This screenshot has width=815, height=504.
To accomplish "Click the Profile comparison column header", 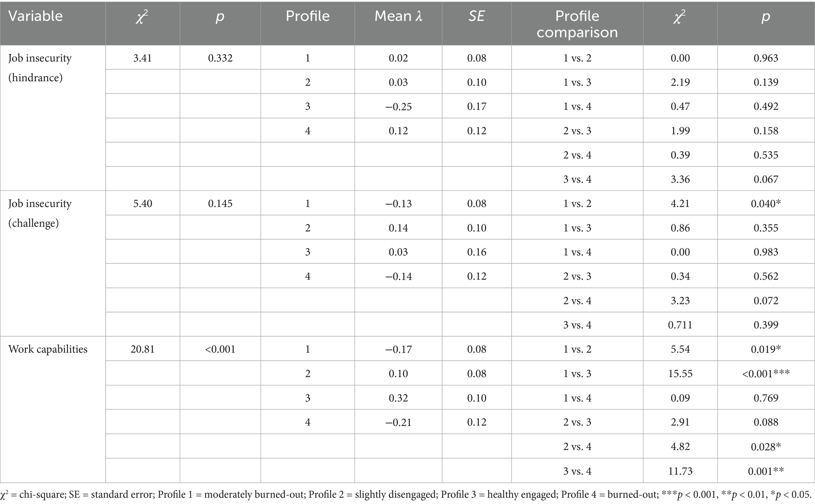I will (577, 24).
